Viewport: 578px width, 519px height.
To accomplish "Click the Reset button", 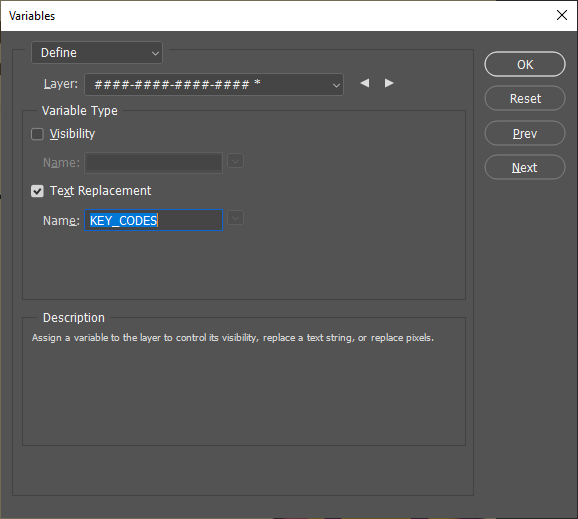I will (525, 98).
